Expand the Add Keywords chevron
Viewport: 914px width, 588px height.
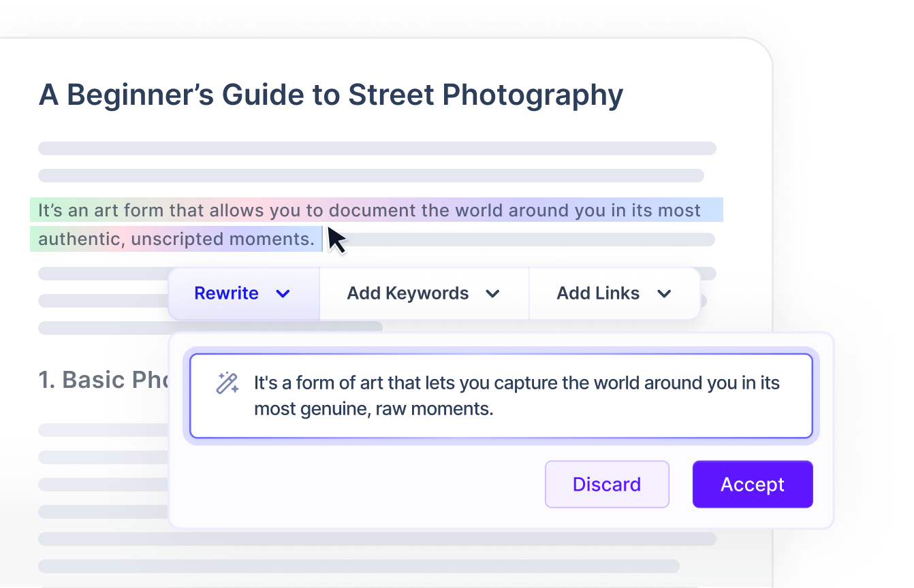(x=492, y=294)
